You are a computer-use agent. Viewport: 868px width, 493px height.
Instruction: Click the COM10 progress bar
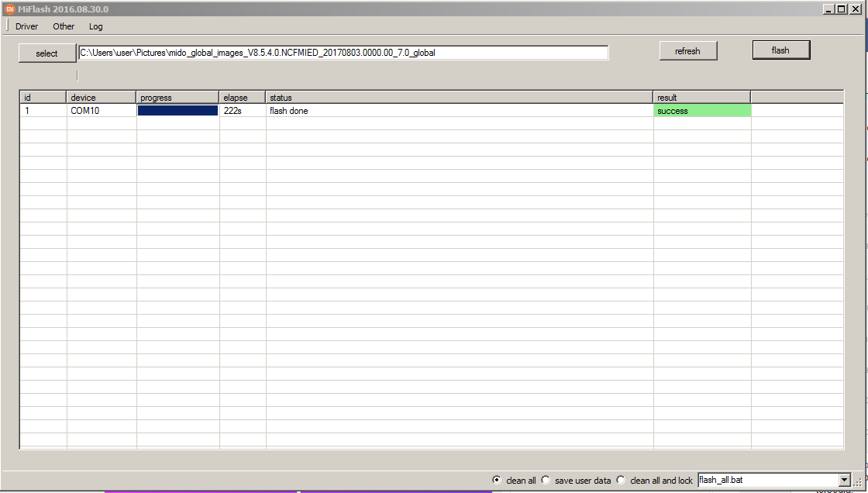[x=176, y=110]
